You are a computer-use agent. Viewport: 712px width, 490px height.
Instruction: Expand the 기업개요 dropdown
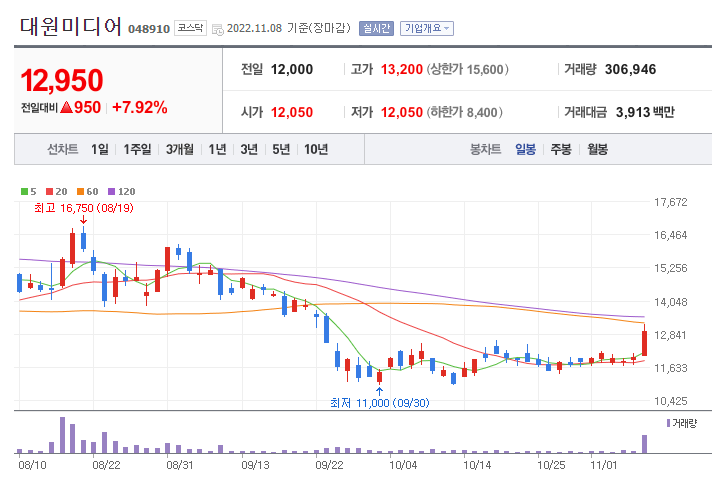(x=427, y=28)
